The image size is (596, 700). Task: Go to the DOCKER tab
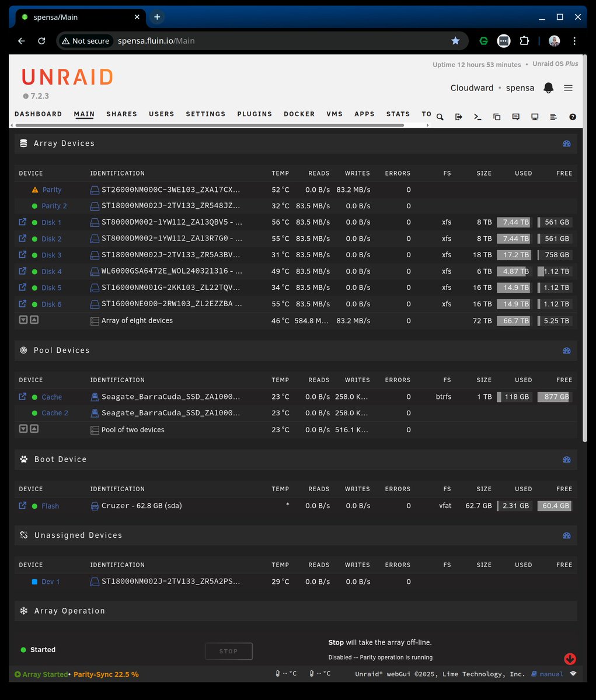click(299, 114)
